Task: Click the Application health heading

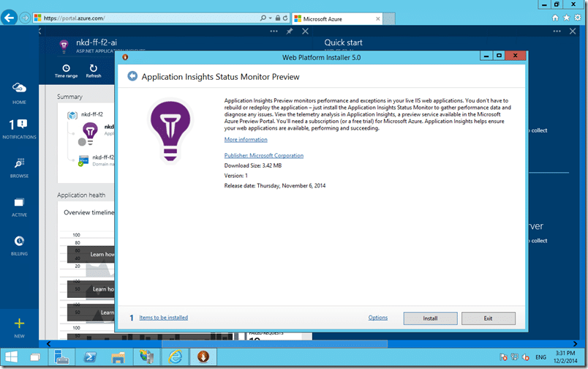Action: pyautogui.click(x=81, y=195)
